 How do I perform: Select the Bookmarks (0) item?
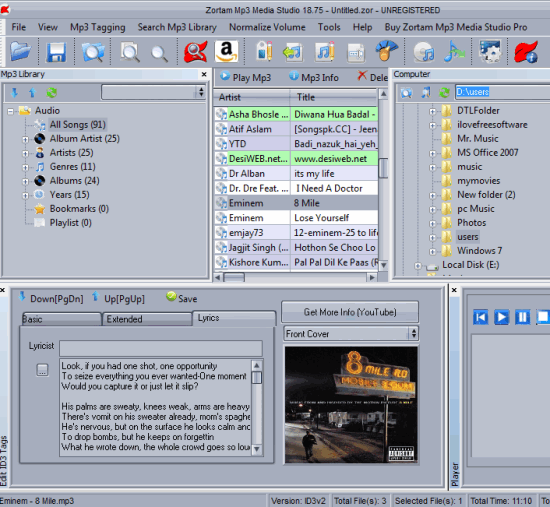[79, 209]
